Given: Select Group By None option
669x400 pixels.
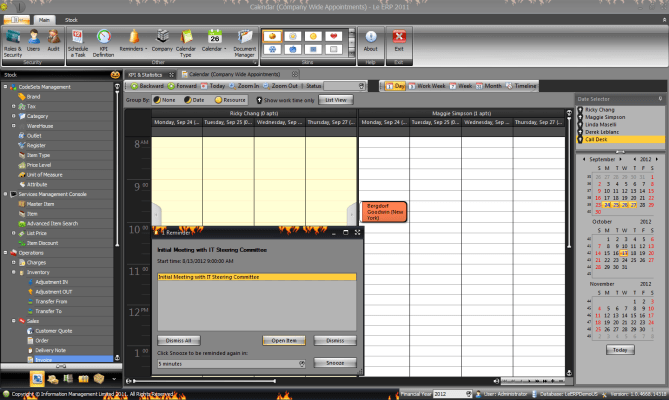Looking at the screenshot, I should point(161,100).
